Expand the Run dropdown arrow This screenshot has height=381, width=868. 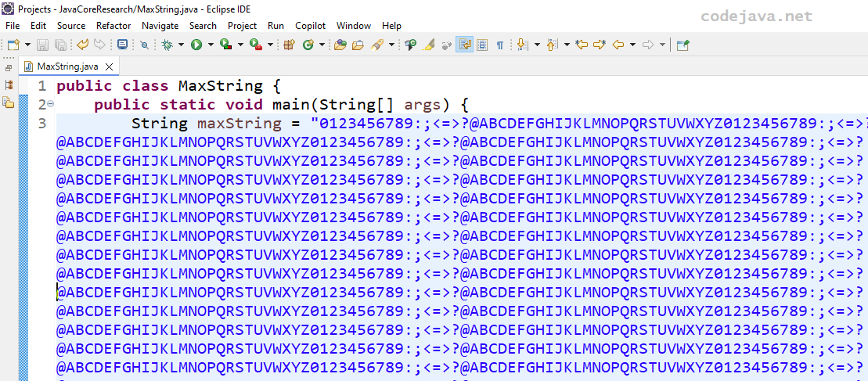[x=211, y=45]
